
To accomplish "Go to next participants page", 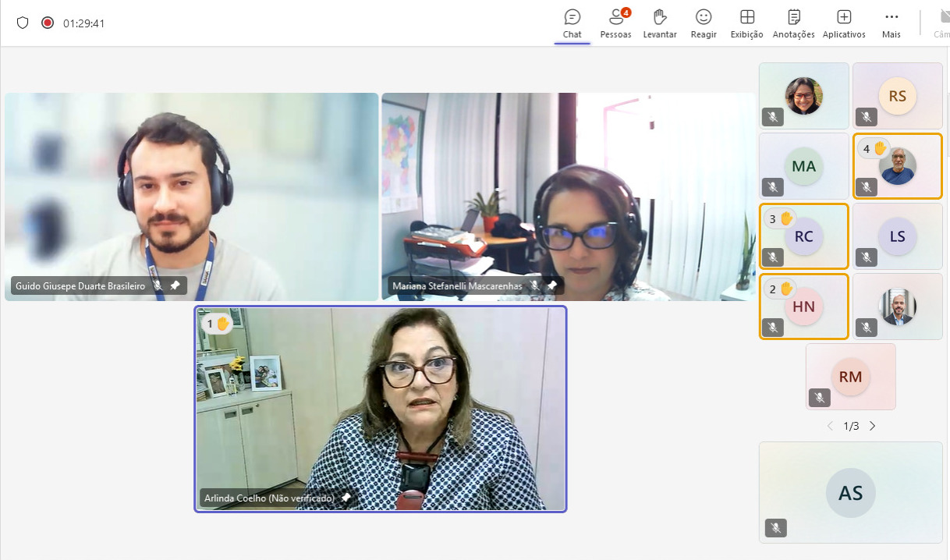I will tap(872, 426).
